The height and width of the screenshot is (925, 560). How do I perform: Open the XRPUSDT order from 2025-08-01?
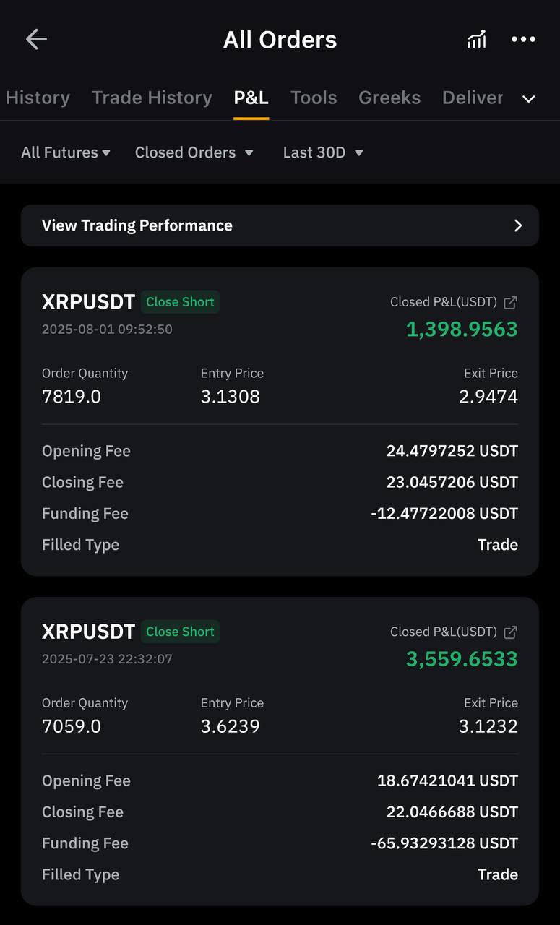coord(280,422)
